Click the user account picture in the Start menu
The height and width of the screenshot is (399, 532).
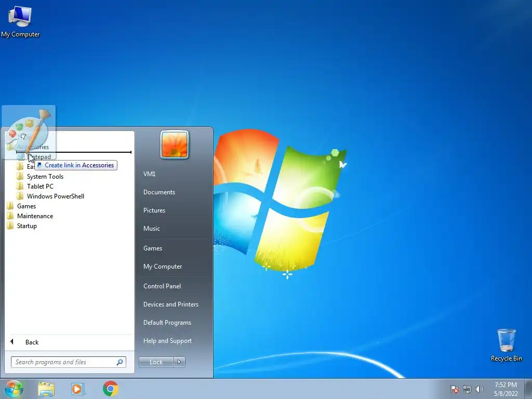pos(175,144)
